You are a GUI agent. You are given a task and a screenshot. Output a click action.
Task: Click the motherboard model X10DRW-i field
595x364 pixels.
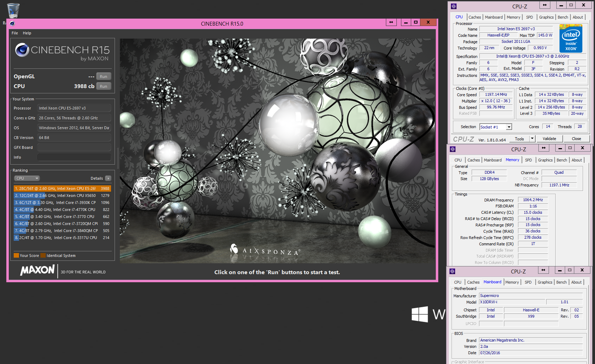512,302
